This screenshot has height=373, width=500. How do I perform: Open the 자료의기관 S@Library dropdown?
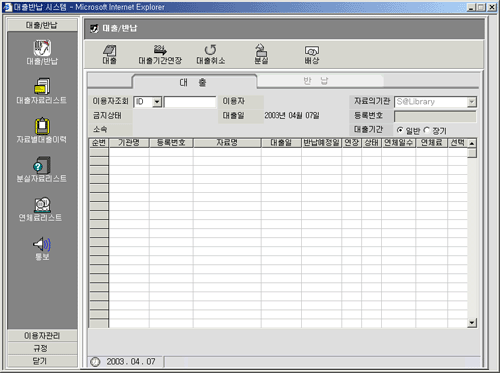(471, 102)
